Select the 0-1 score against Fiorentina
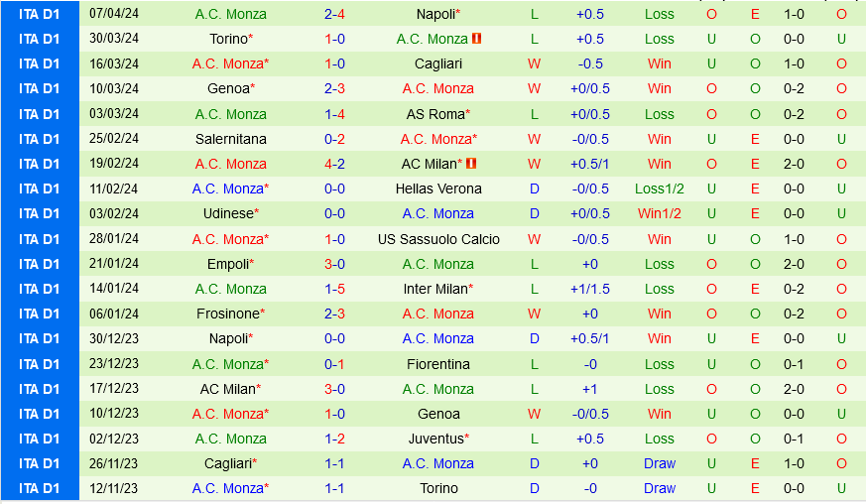The image size is (866, 504). pyautogui.click(x=334, y=364)
